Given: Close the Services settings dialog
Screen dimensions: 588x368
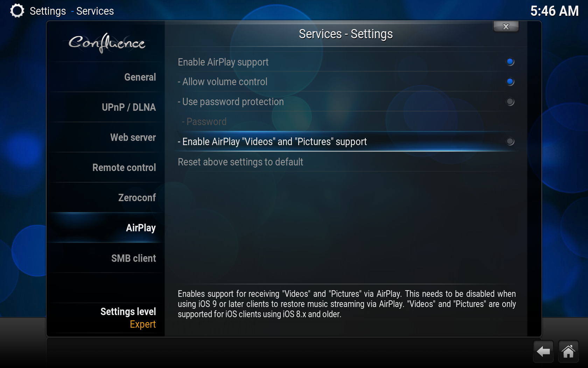Looking at the screenshot, I should tap(506, 27).
